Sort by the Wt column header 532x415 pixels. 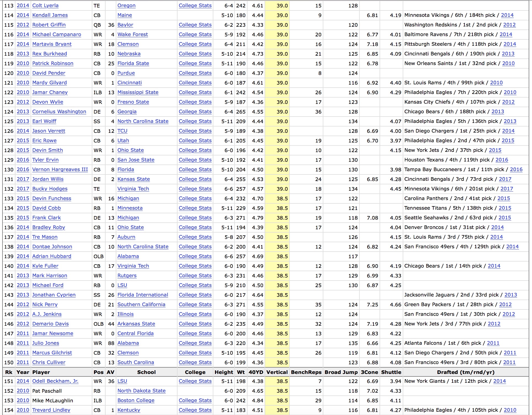click(x=241, y=372)
